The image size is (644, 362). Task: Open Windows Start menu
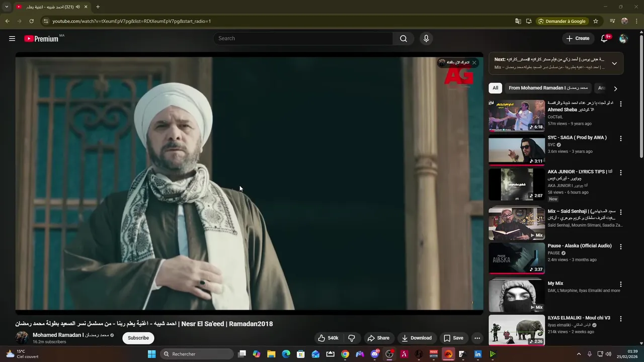(151, 354)
